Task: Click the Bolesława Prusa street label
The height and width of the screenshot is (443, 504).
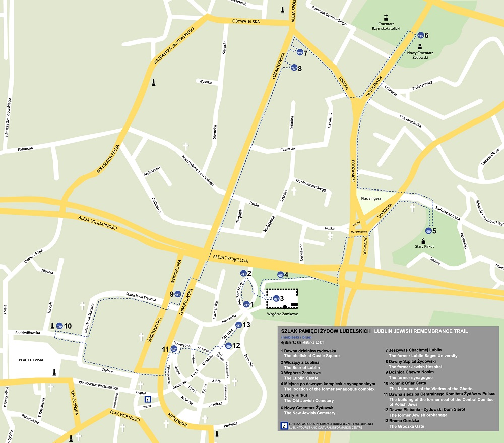Action: click(108, 159)
